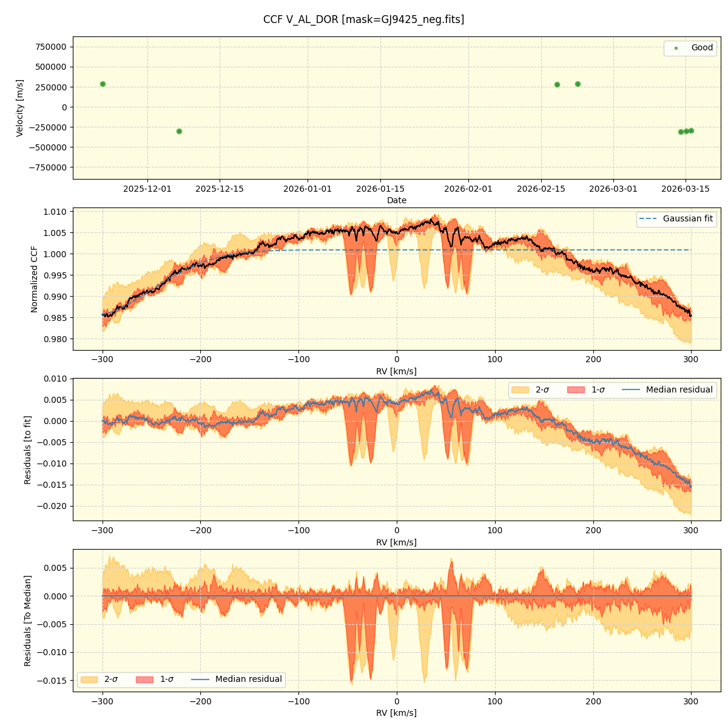Click the plot title "CCF V_AL_DOR [mask=GJ9425_neg.fits]"
Viewport: 728px width, 728px height.
(363, 19)
